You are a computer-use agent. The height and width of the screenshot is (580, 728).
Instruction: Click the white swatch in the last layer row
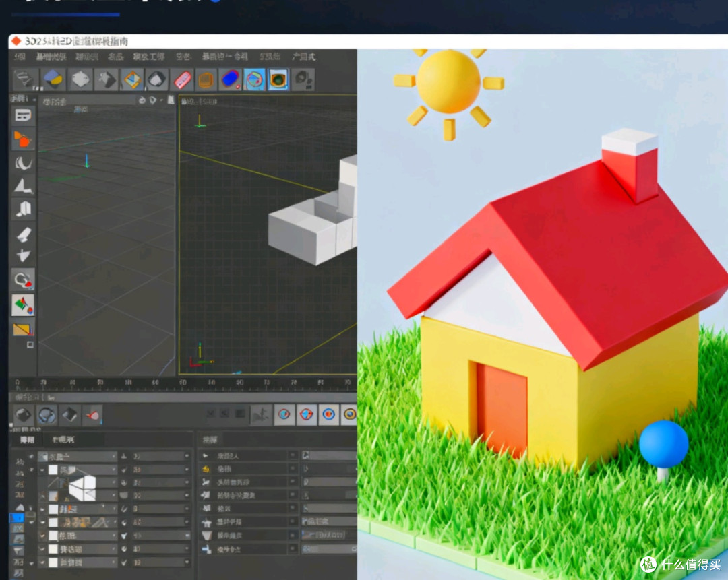pyautogui.click(x=53, y=562)
